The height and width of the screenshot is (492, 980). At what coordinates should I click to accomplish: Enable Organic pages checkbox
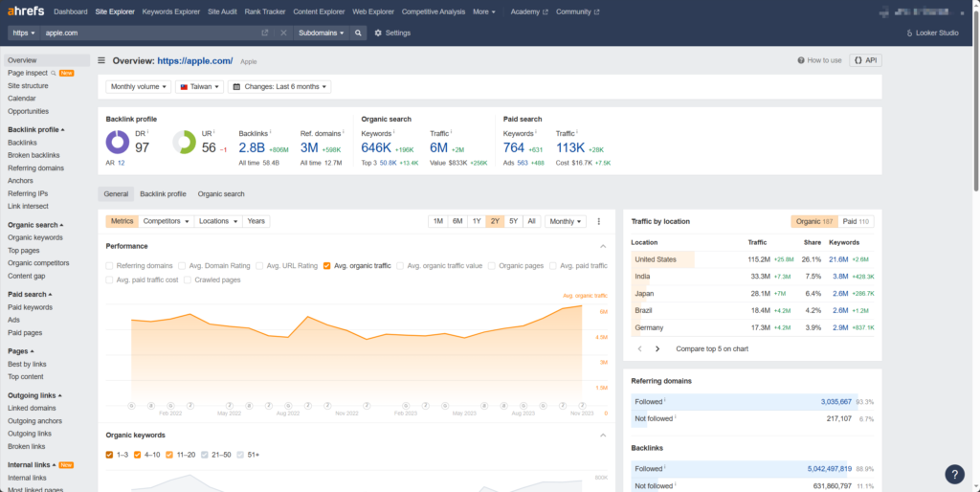pos(492,266)
